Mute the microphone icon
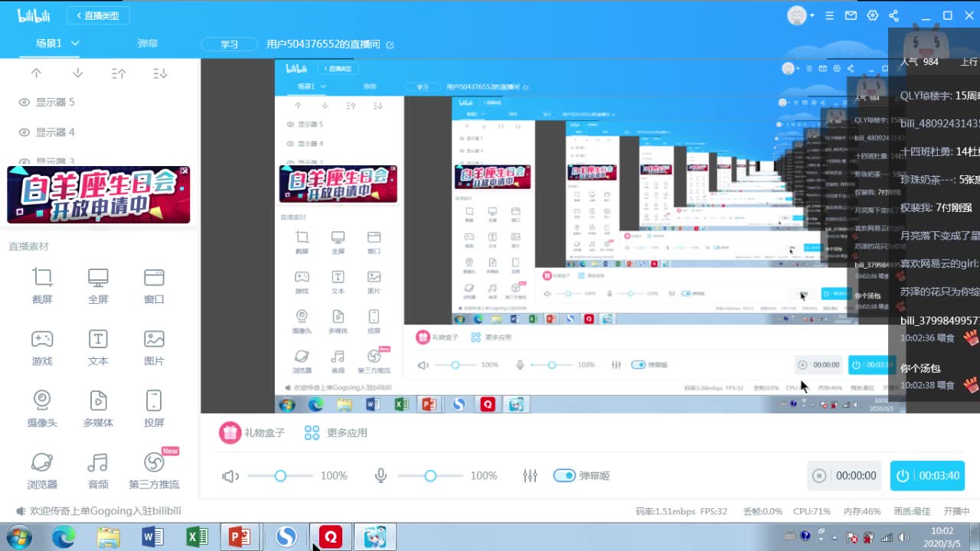980x551 pixels. 381,476
